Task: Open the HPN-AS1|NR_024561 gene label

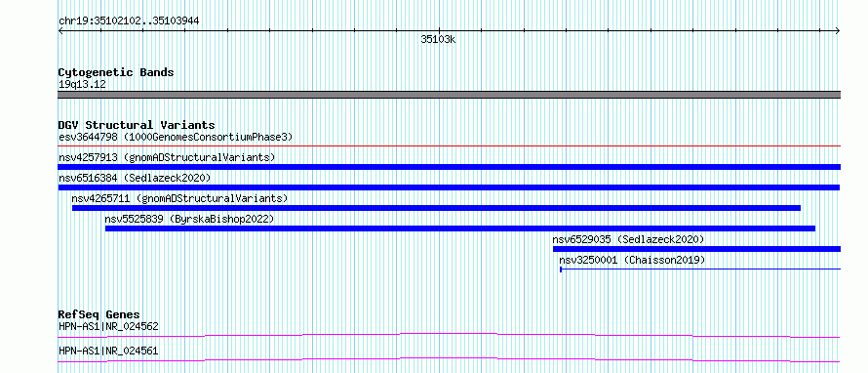Action: [x=108, y=351]
